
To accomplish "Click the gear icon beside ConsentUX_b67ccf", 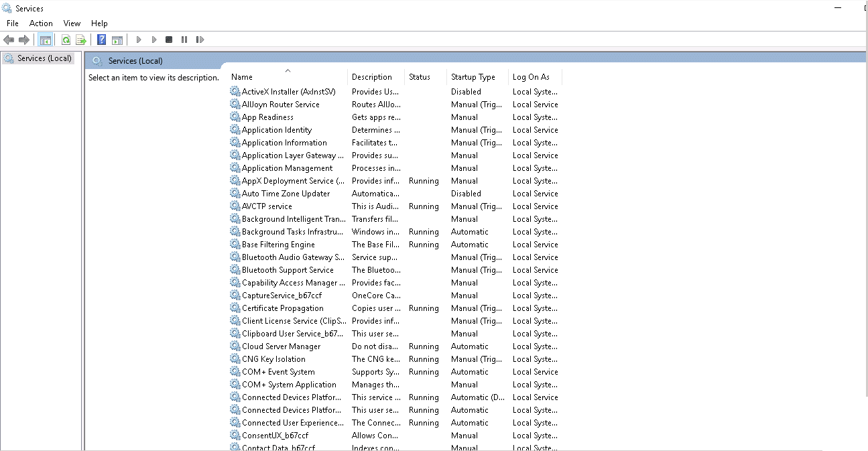I will coord(235,435).
